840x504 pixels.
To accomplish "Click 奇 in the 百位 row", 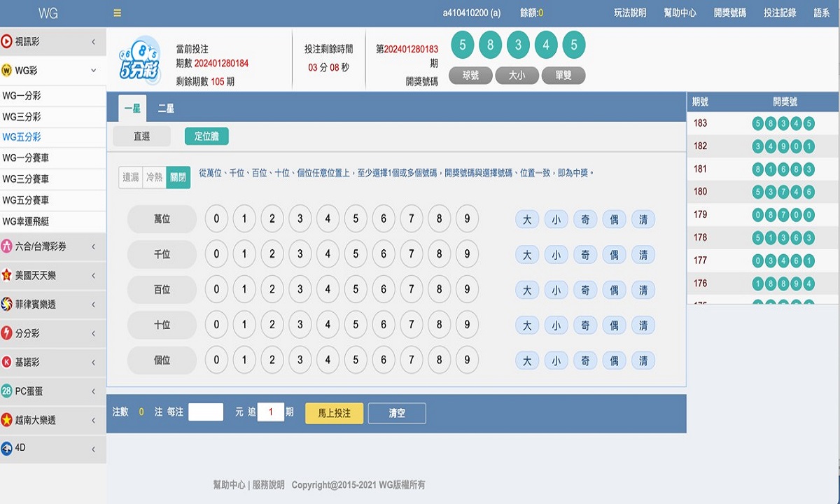I will pos(585,290).
